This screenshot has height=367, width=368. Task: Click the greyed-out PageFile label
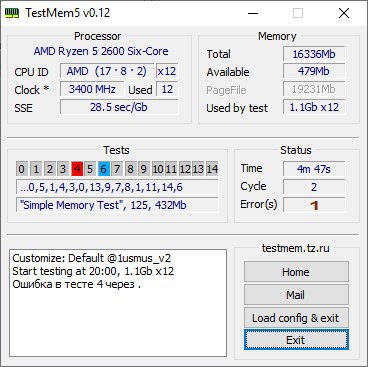[226, 90]
